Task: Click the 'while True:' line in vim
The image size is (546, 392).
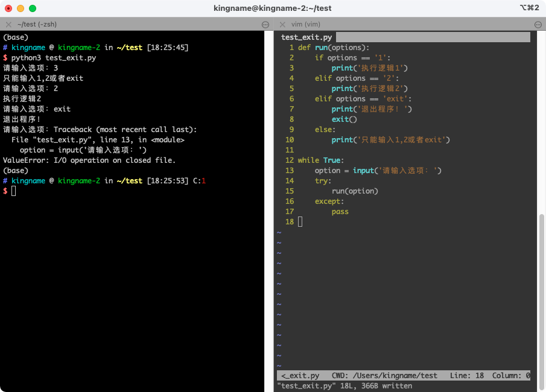Action: click(x=320, y=160)
